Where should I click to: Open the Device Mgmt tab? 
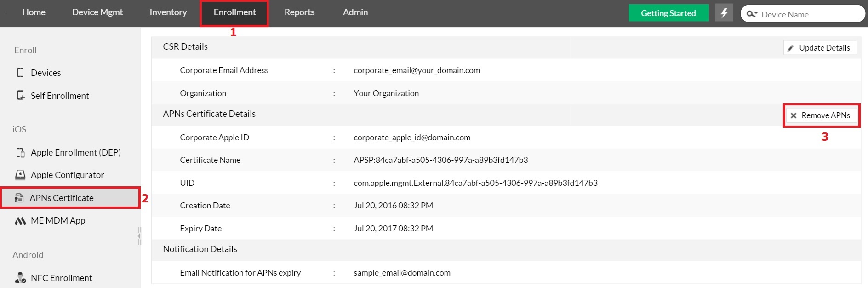tap(97, 12)
